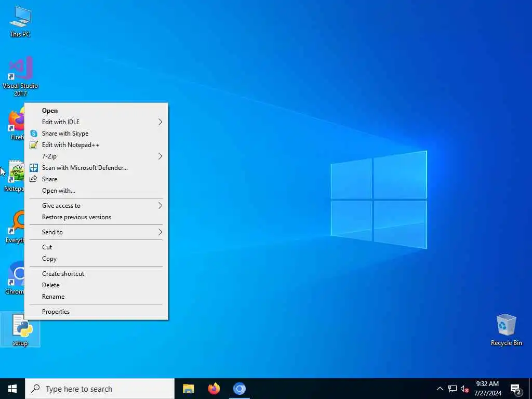Show hidden system tray icons
Screen dimensions: 532x399
click(440, 389)
